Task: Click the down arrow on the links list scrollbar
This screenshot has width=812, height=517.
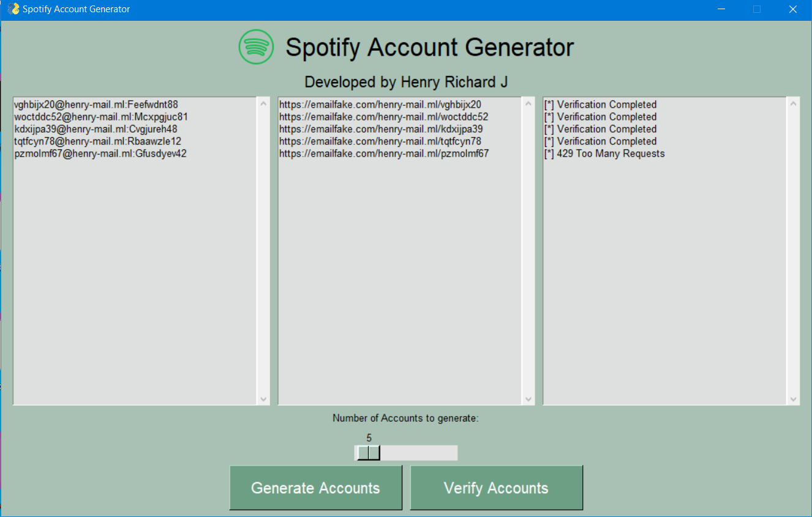Action: pos(528,399)
